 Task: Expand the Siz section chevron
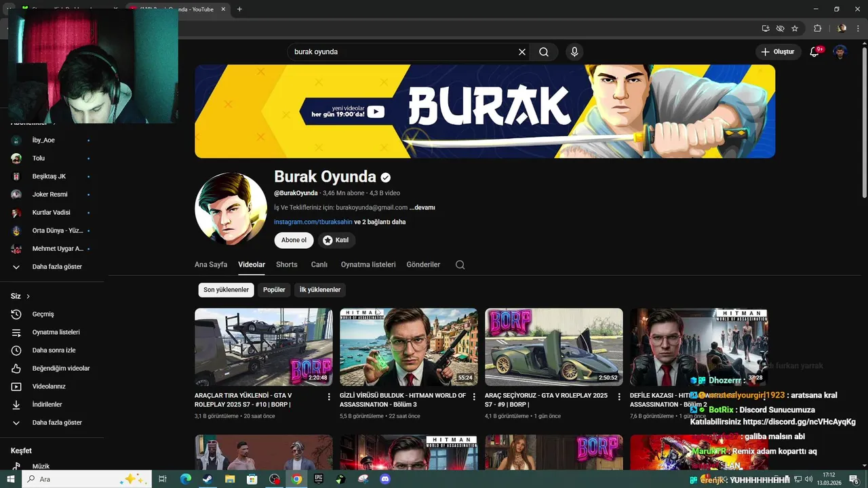28,296
